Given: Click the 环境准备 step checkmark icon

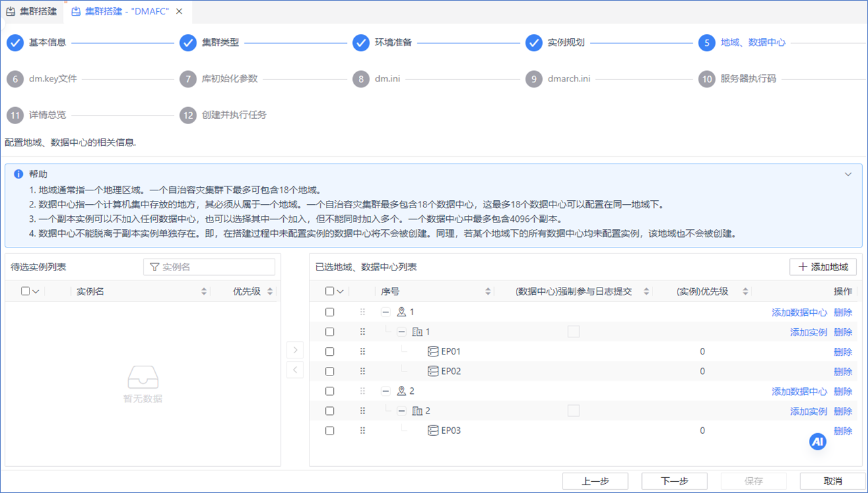Looking at the screenshot, I should coord(361,43).
